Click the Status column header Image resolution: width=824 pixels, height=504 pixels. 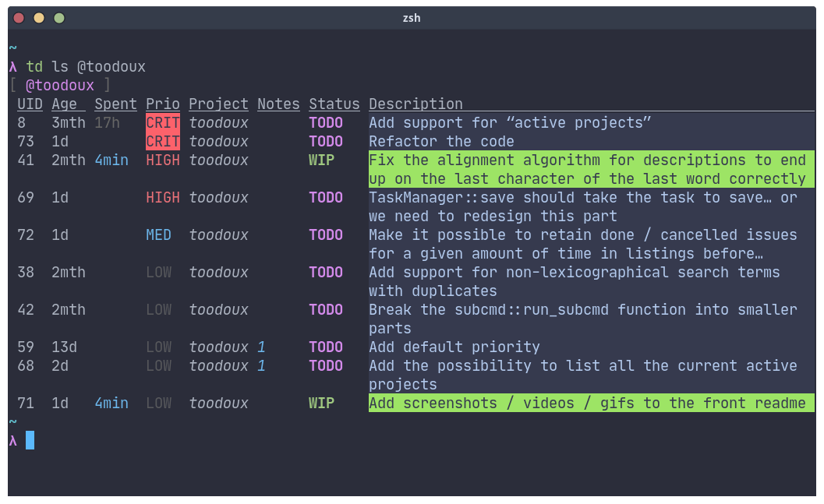[x=334, y=104]
